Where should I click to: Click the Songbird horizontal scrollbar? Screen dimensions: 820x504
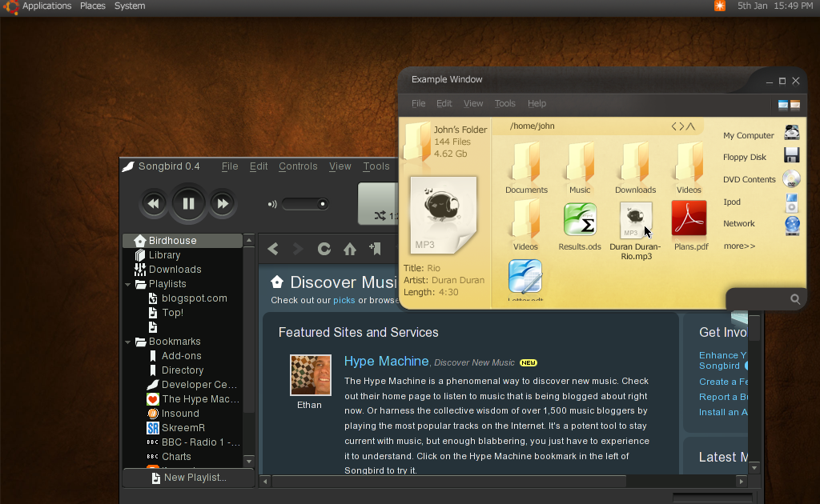click(449, 481)
